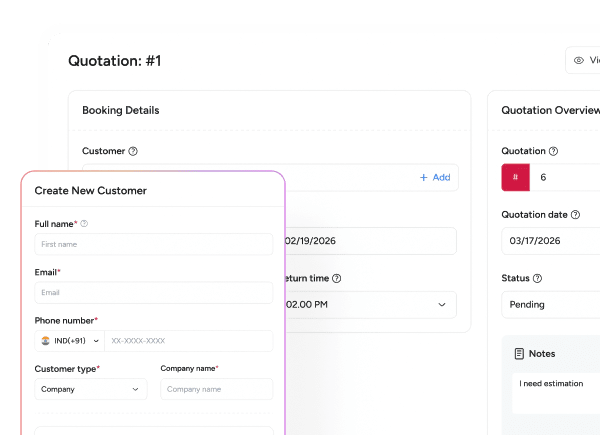Click the 'Quotation: #1' heading
The width and height of the screenshot is (600, 435).
point(114,61)
